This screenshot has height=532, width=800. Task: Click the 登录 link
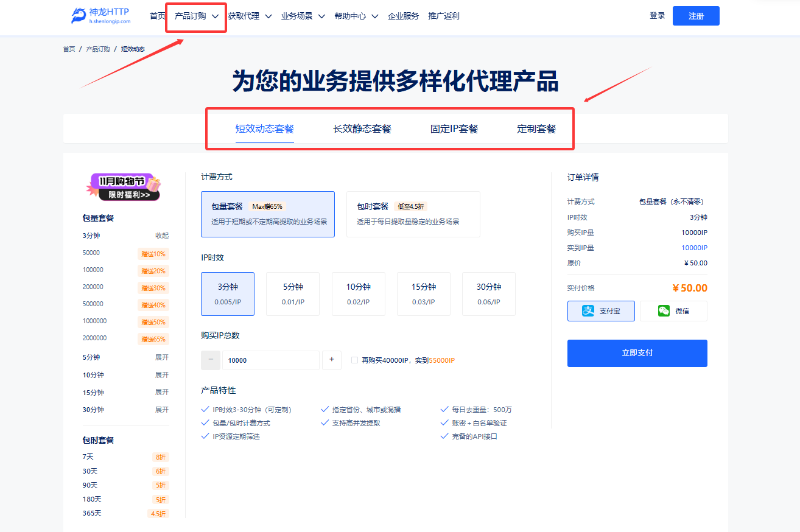click(x=657, y=16)
